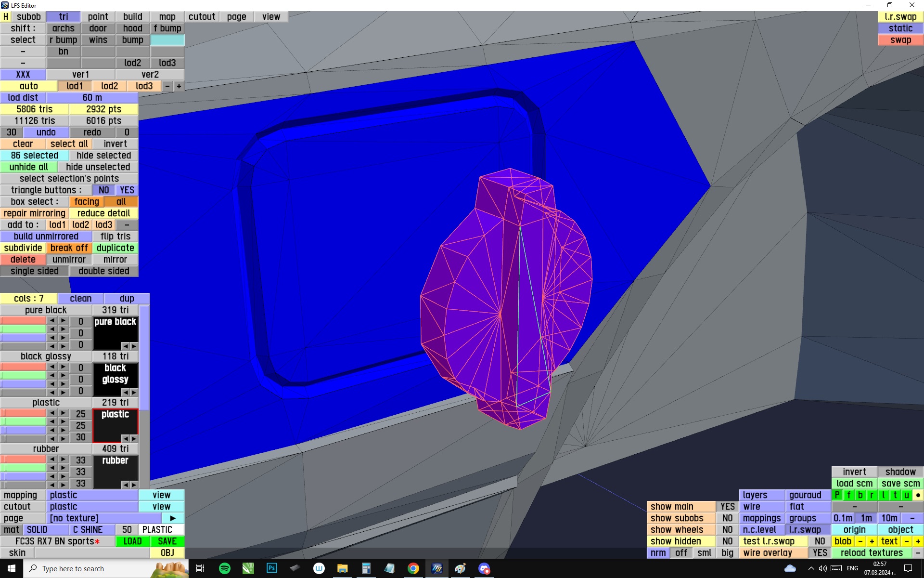Click the 'f' front view button
Screen dimensions: 924x578
point(848,495)
